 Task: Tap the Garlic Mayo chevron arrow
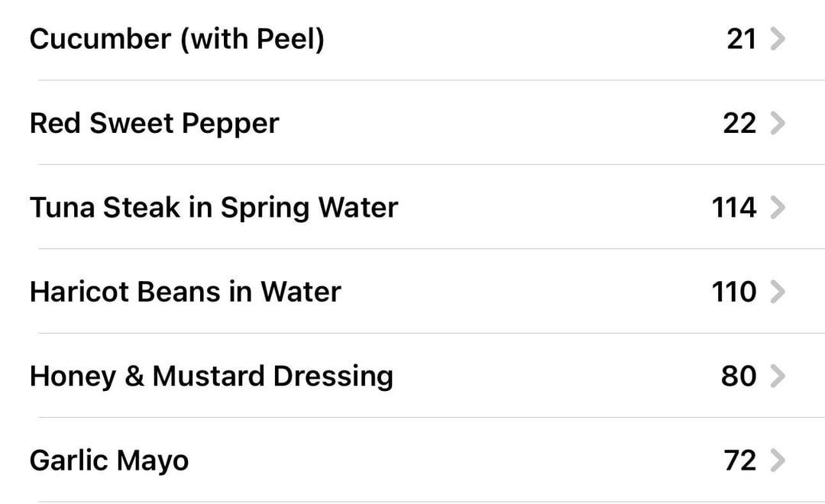click(x=777, y=460)
